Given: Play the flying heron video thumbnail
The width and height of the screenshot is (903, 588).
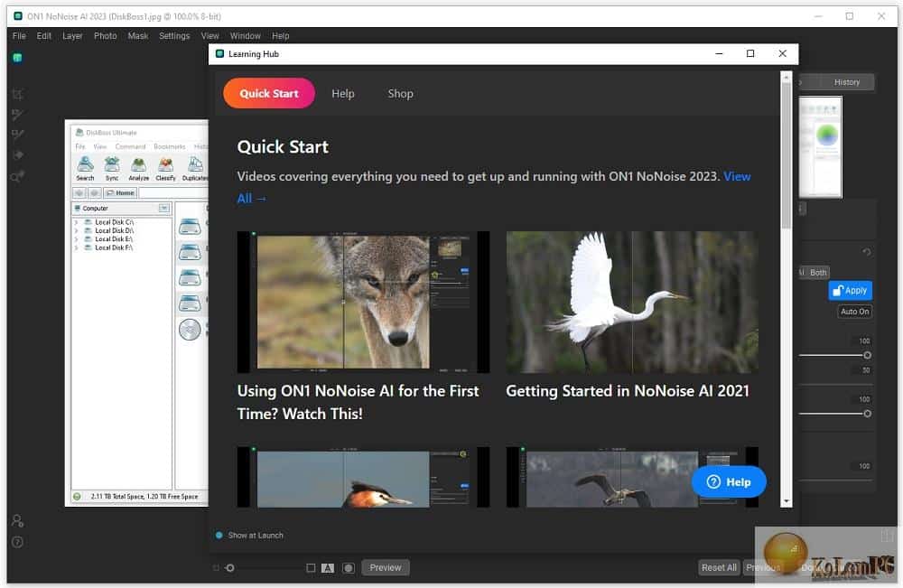Looking at the screenshot, I should pos(632,477).
